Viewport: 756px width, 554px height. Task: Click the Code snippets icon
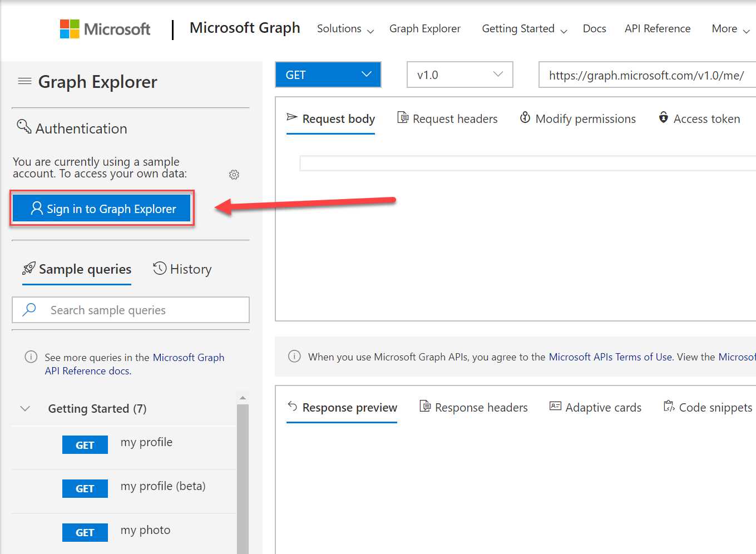coord(669,406)
